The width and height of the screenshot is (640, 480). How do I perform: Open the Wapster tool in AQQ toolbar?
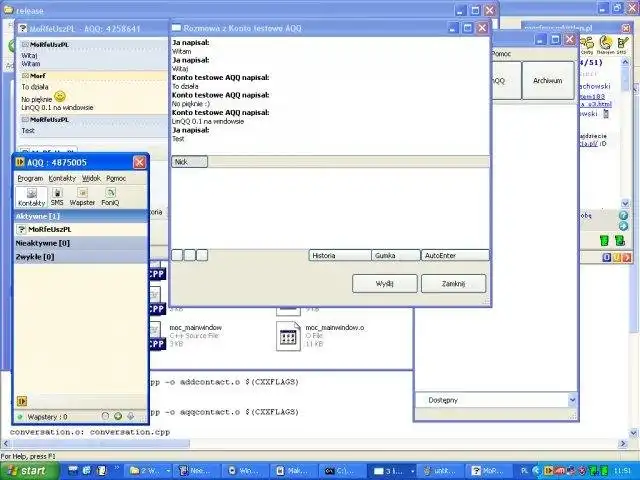[x=82, y=197]
